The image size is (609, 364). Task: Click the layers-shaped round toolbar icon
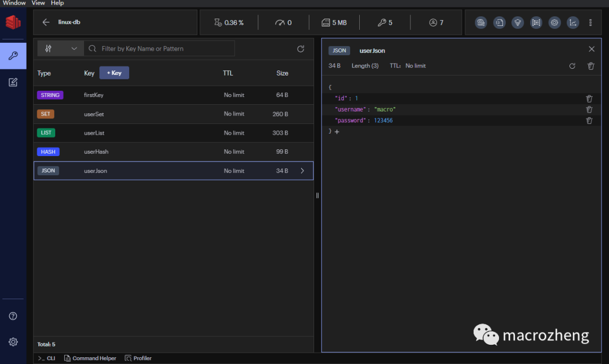coord(518,23)
